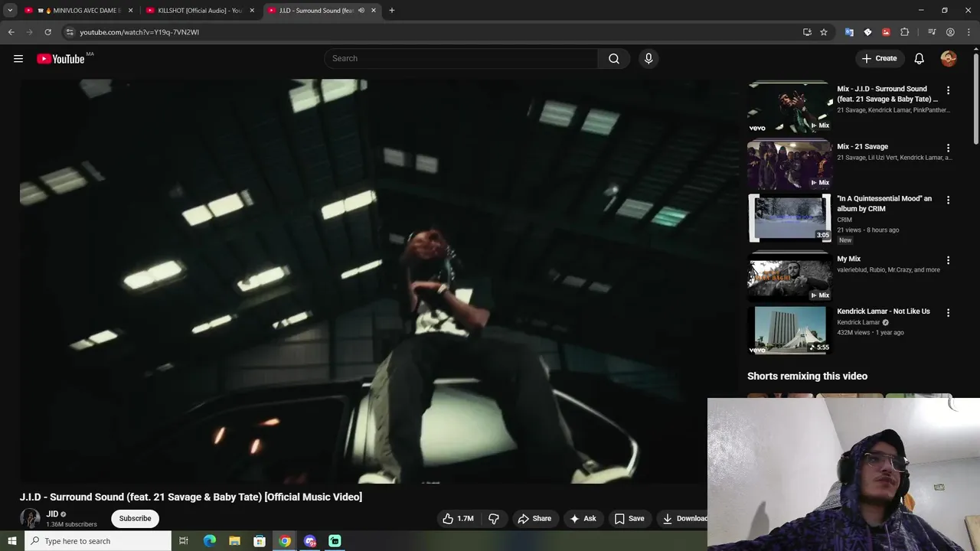This screenshot has height=551, width=980.
Task: Open options for Kendrick Lamar Not Like Us
Action: click(948, 312)
